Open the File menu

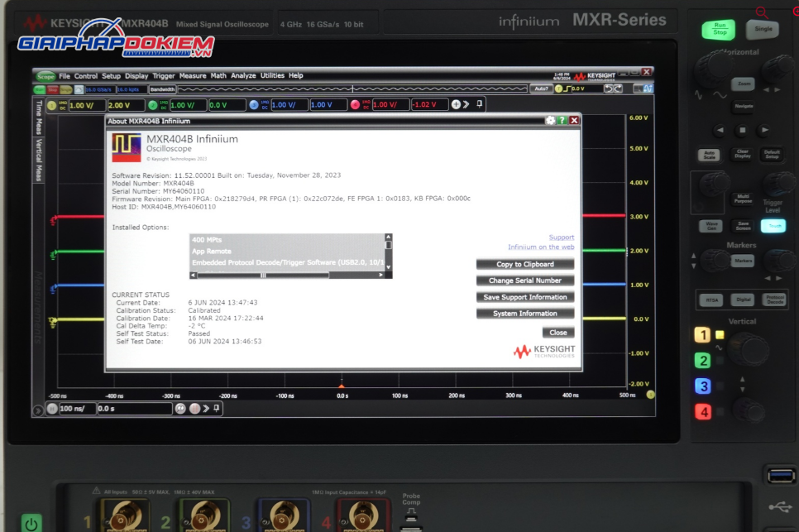point(65,76)
